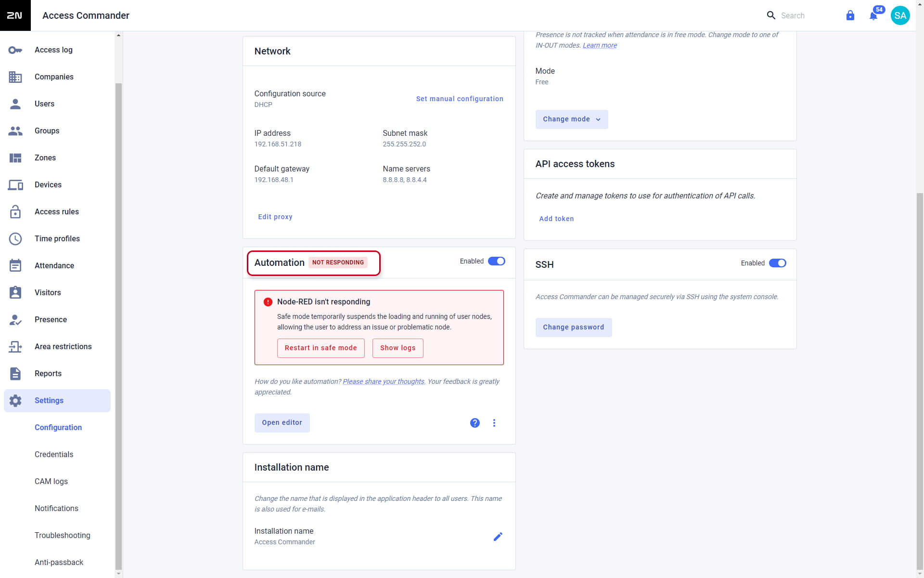Open notifications bell with 54 badge
The width and height of the screenshot is (924, 578).
[874, 15]
